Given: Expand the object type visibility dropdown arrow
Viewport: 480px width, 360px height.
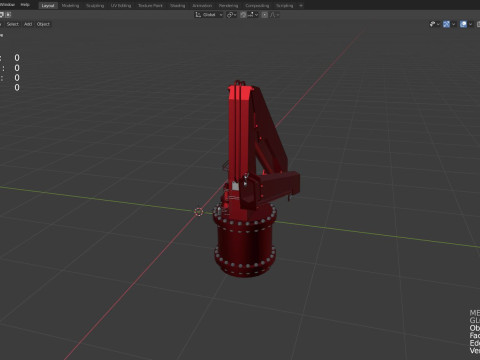Looking at the screenshot, I should click(x=438, y=24).
